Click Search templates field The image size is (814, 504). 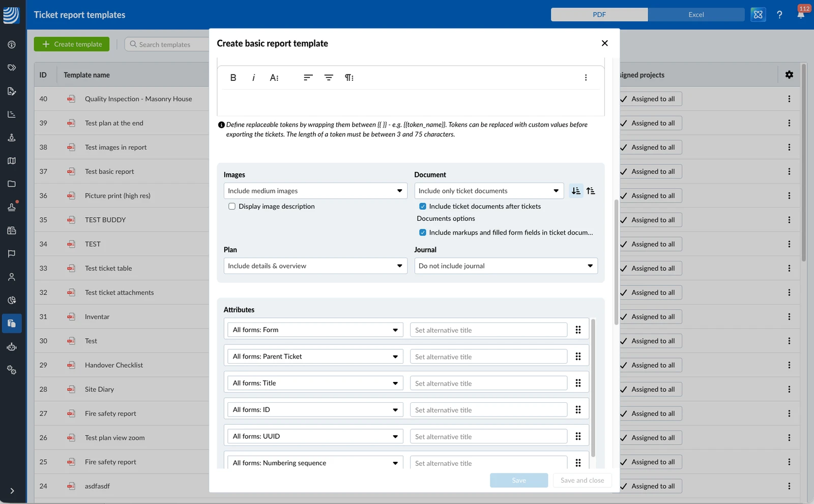point(167,44)
